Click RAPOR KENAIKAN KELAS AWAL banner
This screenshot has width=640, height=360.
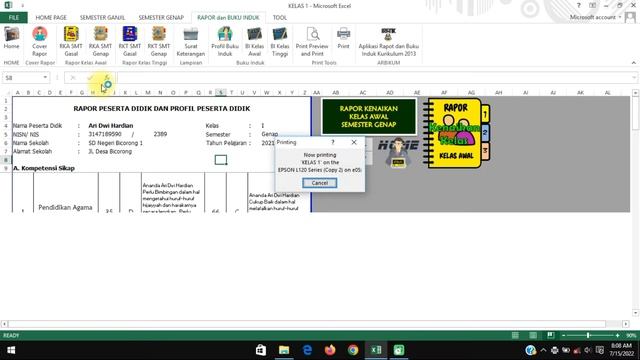click(x=369, y=116)
